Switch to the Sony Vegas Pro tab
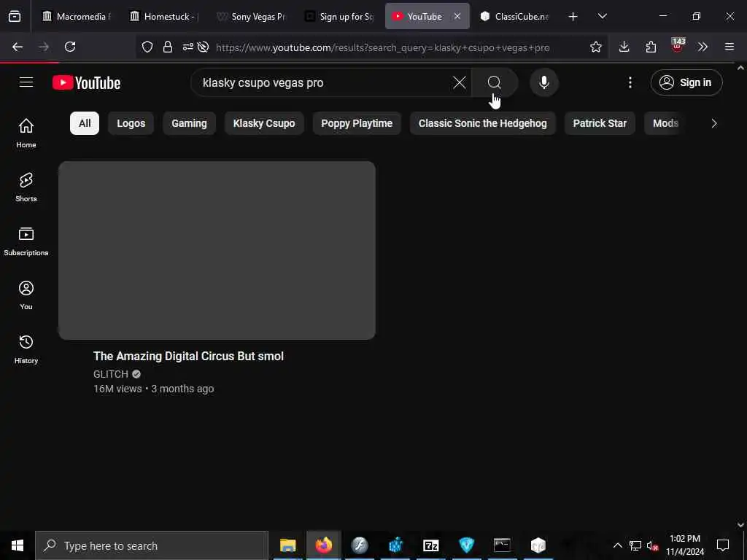This screenshot has width=747, height=560. 250,16
